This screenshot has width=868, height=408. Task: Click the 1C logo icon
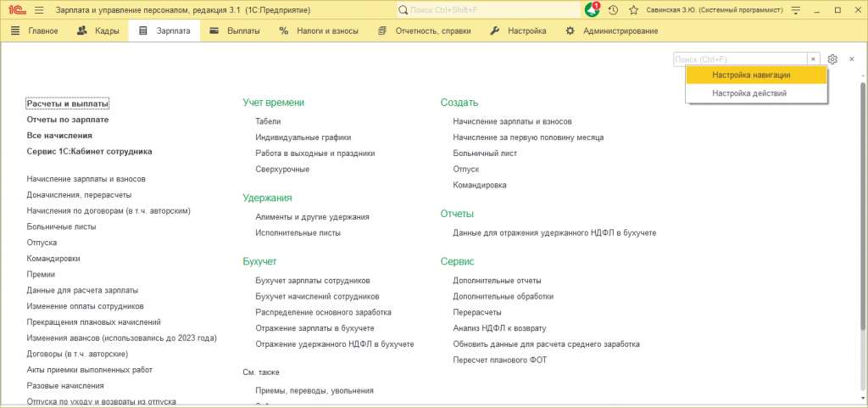pyautogui.click(x=17, y=10)
